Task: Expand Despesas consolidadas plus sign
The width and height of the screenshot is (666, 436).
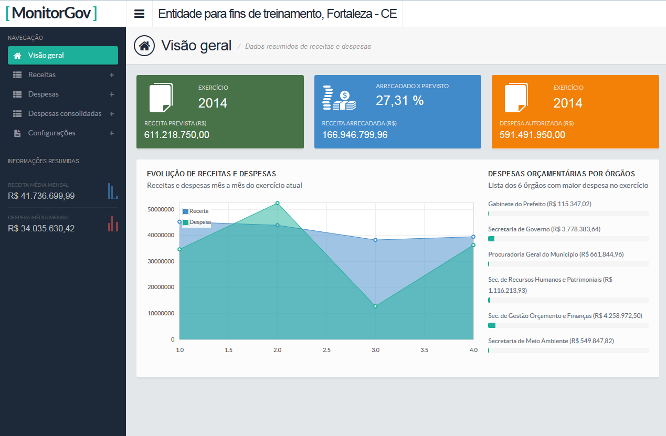Action: [111, 113]
